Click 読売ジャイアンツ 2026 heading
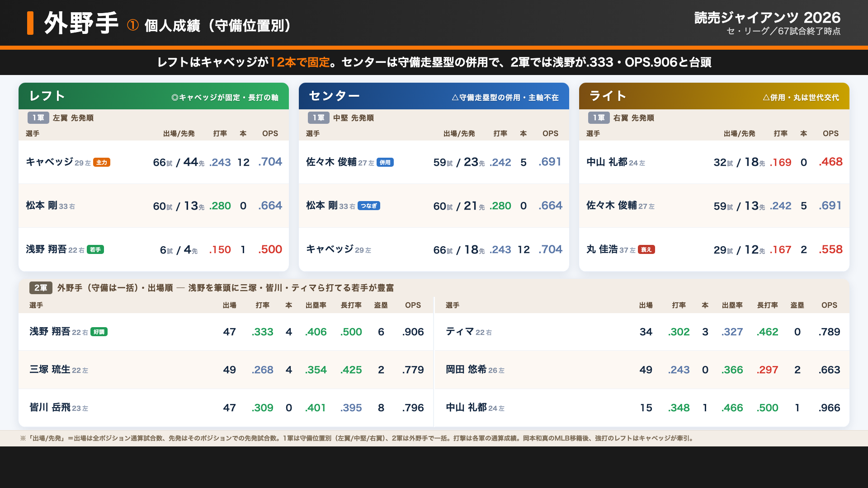868x488 pixels. click(x=768, y=18)
